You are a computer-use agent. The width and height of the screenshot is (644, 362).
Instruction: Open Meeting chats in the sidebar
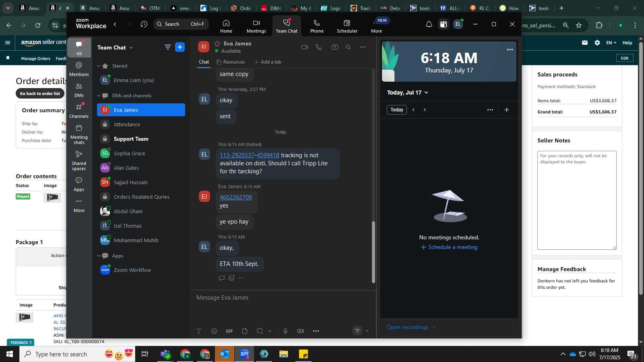click(x=79, y=134)
